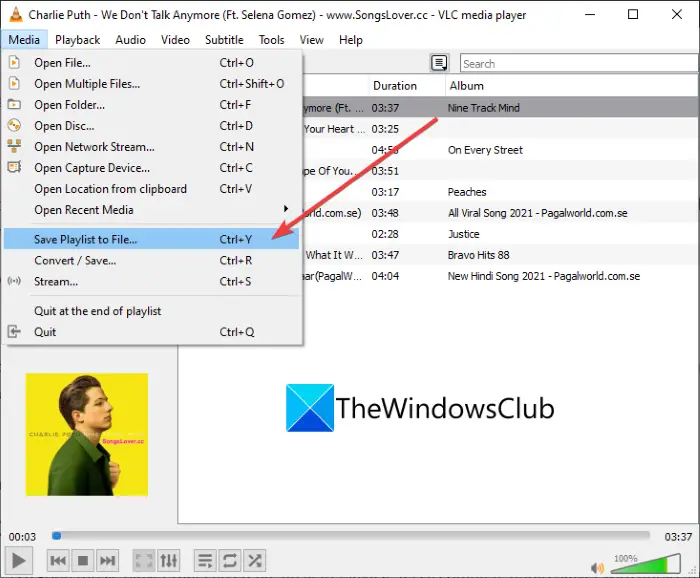700x578 pixels.
Task: Toggle fullscreen video button
Action: pos(144,561)
